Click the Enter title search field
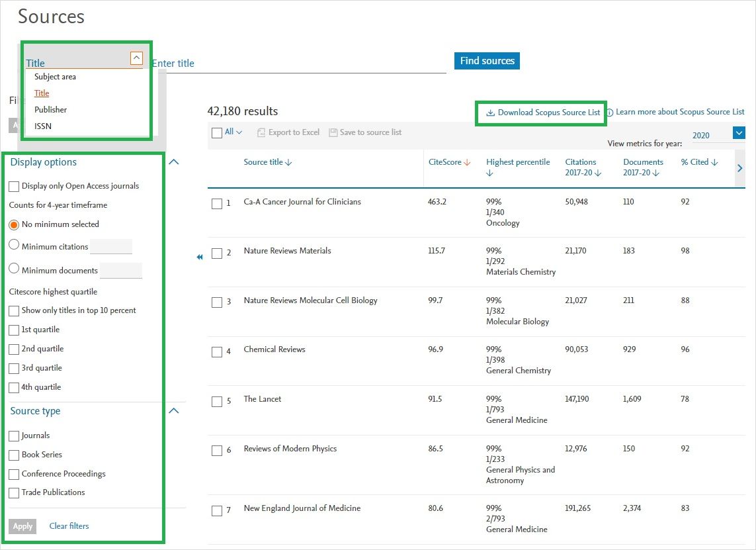756x550 pixels. 298,64
